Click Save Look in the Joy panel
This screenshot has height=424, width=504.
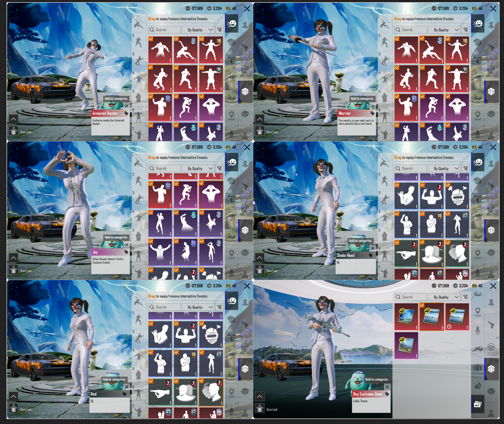(x=26, y=271)
